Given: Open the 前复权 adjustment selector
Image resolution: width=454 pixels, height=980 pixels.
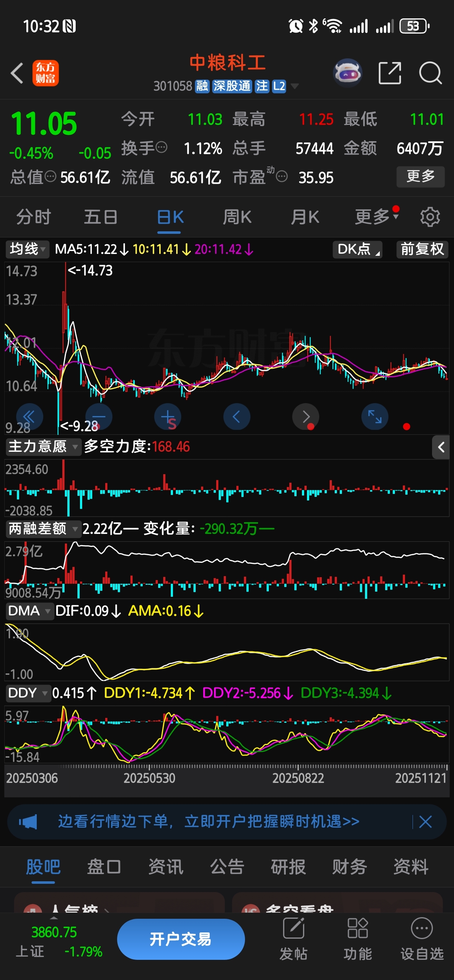Looking at the screenshot, I should 422,249.
